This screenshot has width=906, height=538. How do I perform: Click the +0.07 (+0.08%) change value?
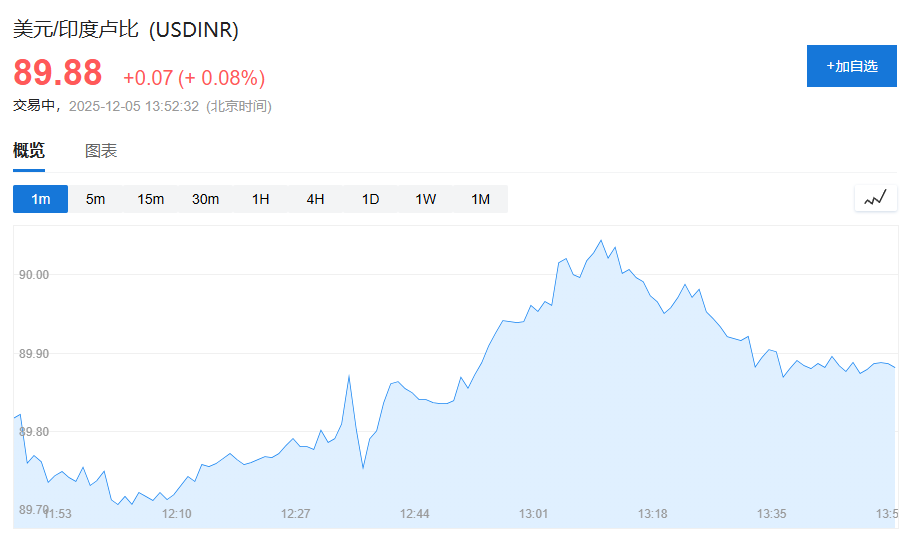coord(194,78)
